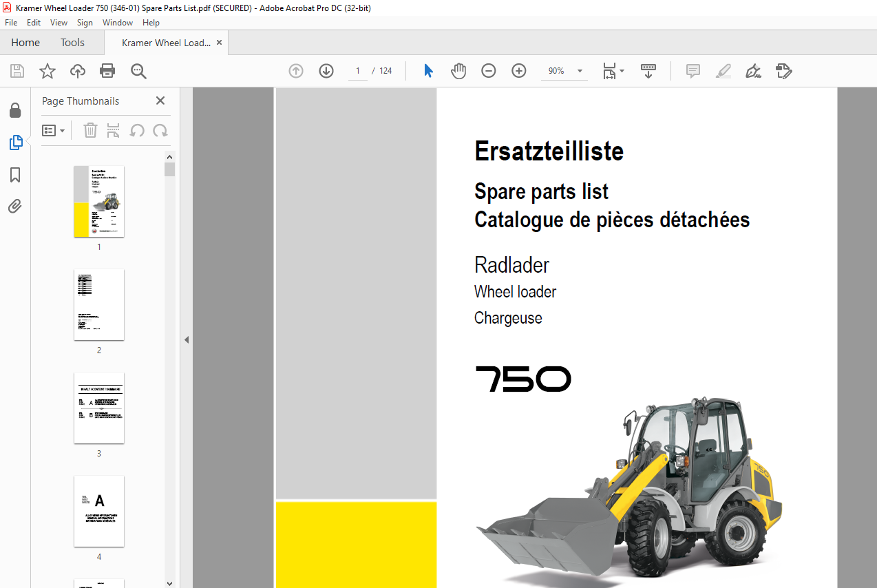Click the Page Thumbnails panel title

pyautogui.click(x=81, y=101)
